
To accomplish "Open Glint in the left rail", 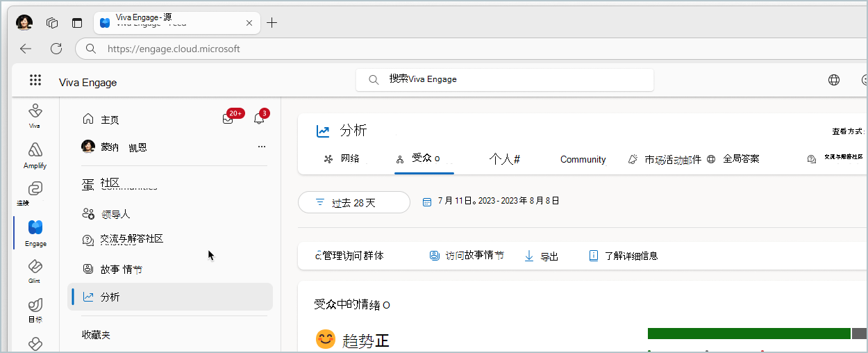I will coord(35,272).
